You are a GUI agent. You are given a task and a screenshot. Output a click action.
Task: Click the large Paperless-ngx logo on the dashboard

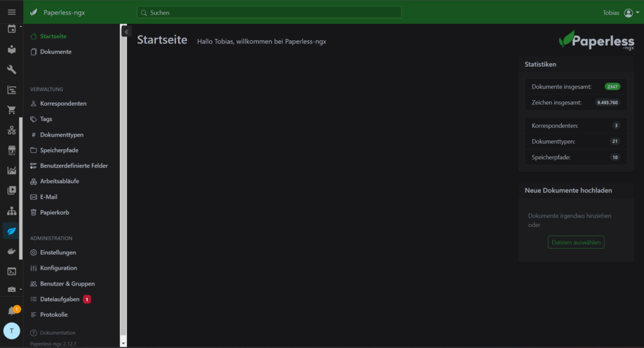point(596,41)
